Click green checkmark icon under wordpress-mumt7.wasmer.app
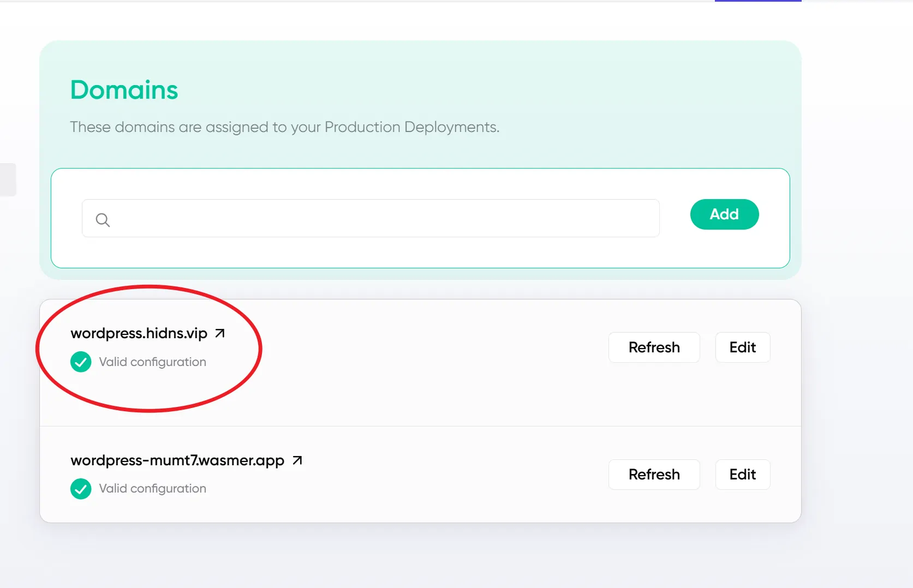 tap(81, 489)
